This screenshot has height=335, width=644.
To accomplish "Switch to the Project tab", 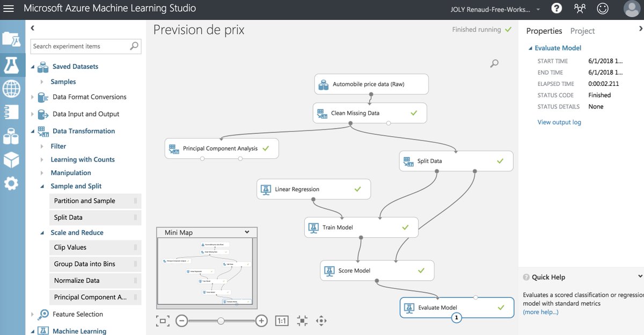I will [x=582, y=31].
